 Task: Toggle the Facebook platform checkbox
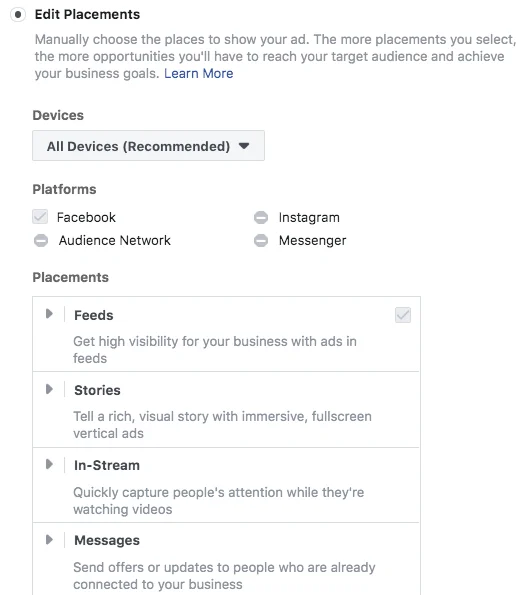pos(40,217)
